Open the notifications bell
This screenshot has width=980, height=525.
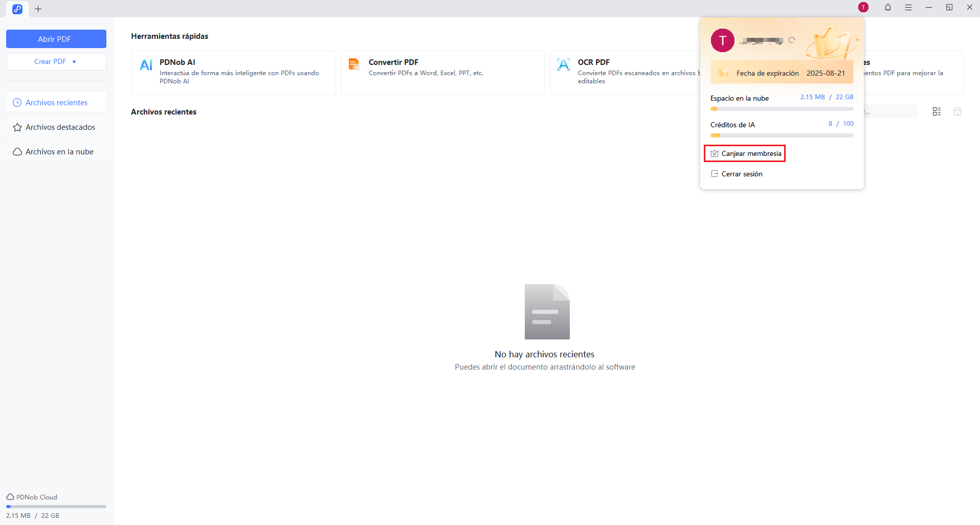point(888,7)
